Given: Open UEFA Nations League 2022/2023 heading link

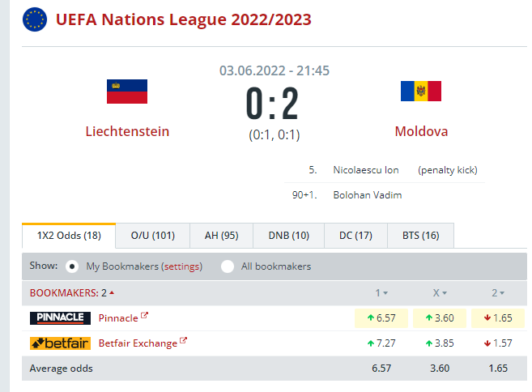Looking at the screenshot, I should [x=184, y=19].
